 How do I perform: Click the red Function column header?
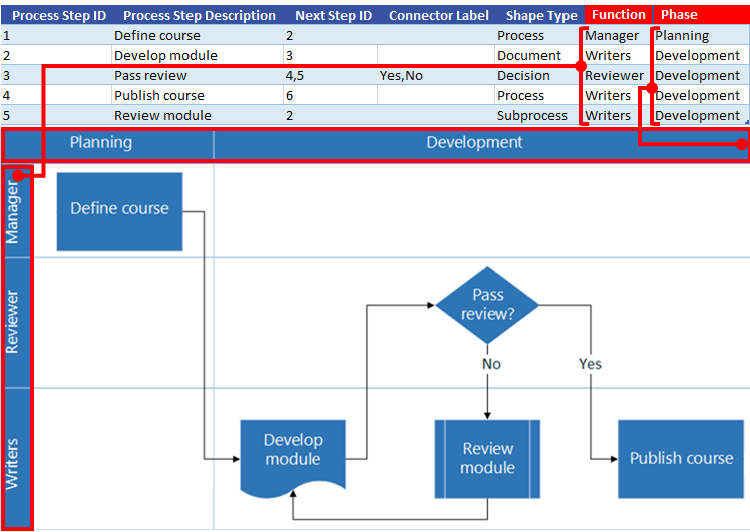pyautogui.click(x=618, y=15)
